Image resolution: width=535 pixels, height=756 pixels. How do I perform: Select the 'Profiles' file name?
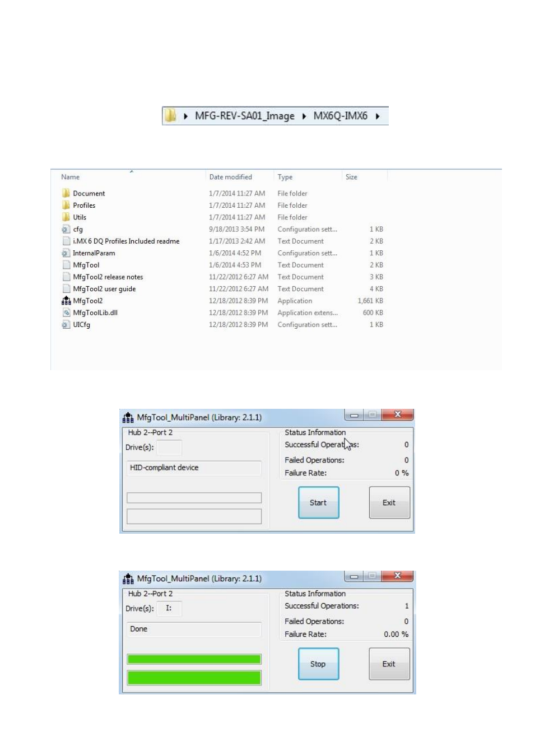84,205
